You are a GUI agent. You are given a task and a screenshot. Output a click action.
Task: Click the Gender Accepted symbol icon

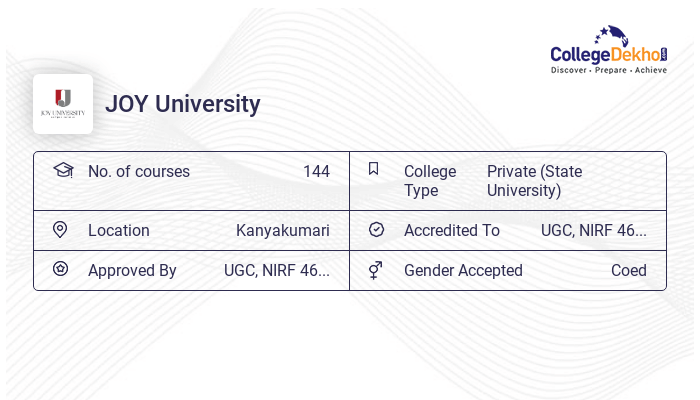click(x=375, y=270)
